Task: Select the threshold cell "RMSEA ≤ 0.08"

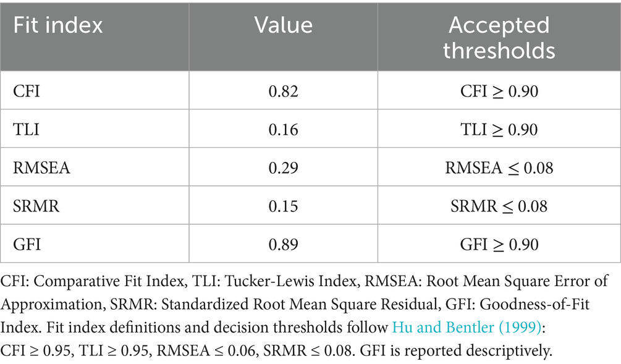Action: tap(499, 168)
